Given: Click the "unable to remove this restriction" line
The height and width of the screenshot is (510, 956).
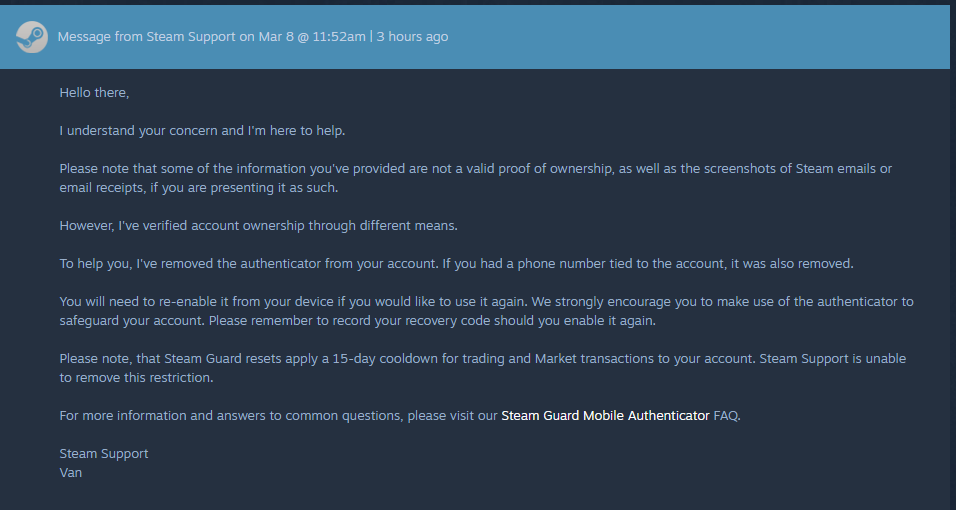Looking at the screenshot, I should pyautogui.click(x=136, y=378).
